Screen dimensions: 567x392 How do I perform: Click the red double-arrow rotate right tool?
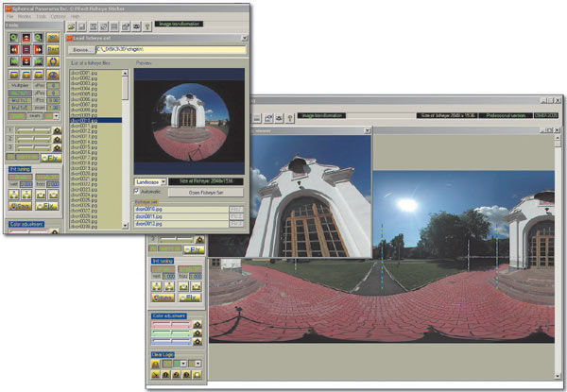(x=39, y=49)
